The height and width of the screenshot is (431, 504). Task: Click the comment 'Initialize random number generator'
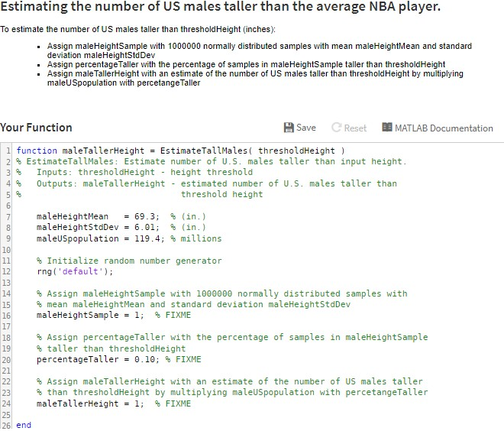129,261
